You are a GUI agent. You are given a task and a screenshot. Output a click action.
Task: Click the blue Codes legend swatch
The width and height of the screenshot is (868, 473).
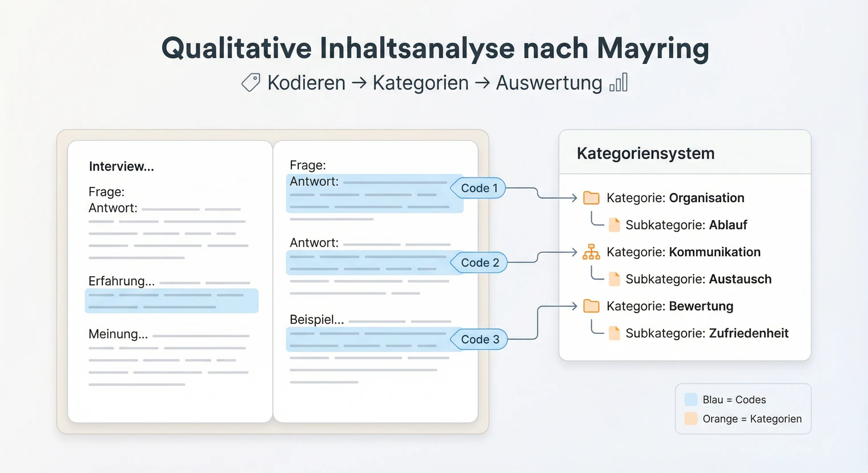(x=691, y=399)
